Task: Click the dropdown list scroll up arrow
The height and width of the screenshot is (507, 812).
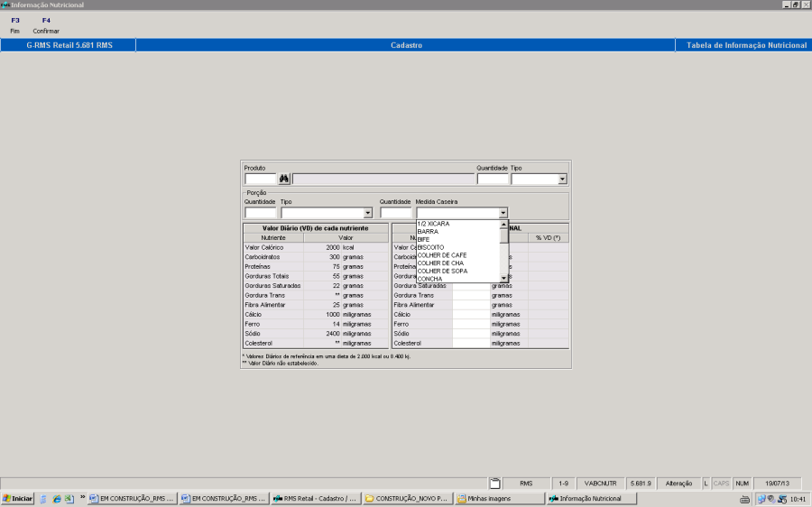Action: [503, 225]
